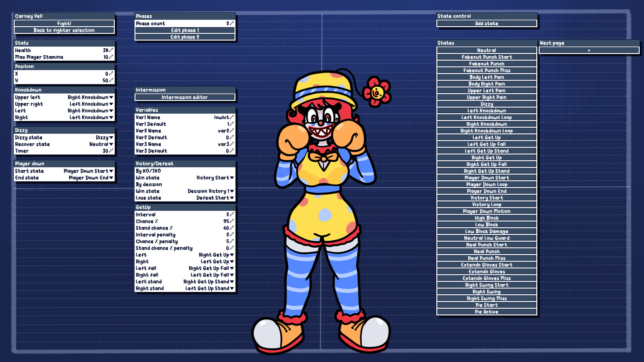The image size is (644, 362).
Task: Select the Extendo Gloves state
Action: coord(486,271)
